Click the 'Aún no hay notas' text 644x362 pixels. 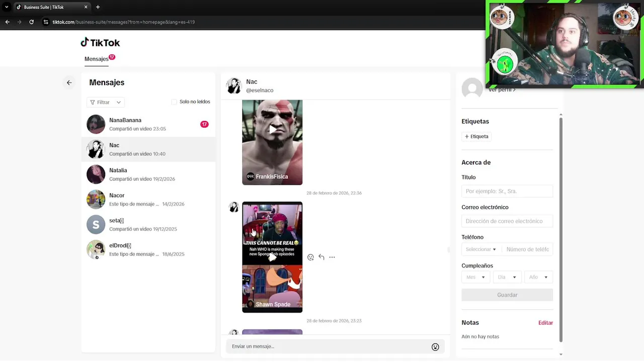[x=480, y=337]
